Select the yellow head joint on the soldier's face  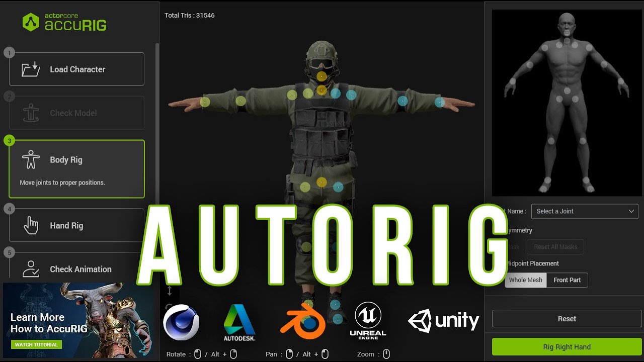point(321,76)
